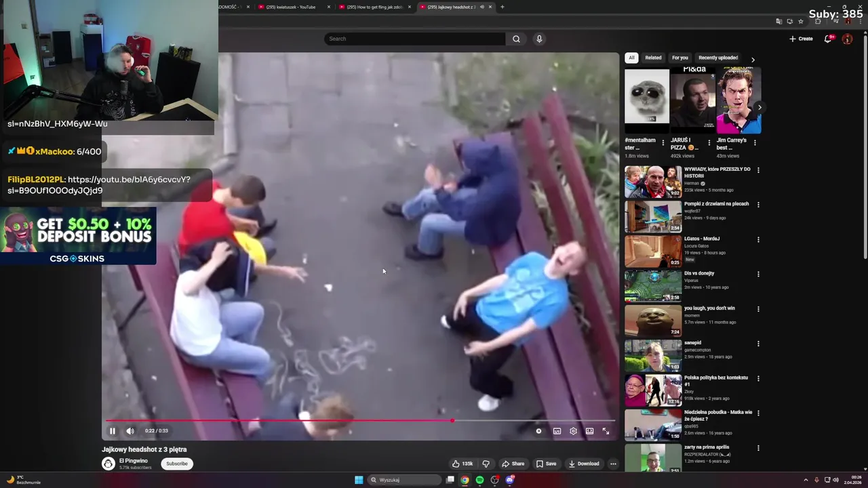The height and width of the screenshot is (488, 868).
Task: Seek on the red video progress bar
Action: click(361, 421)
